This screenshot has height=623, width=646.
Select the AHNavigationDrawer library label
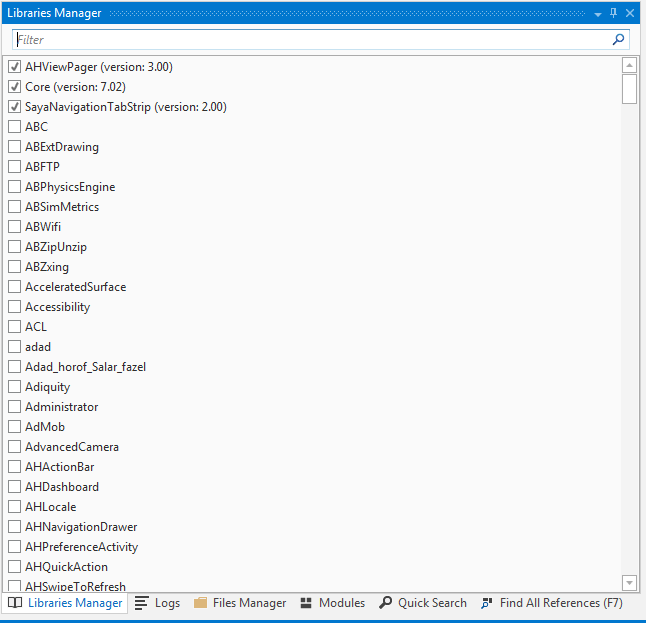coord(81,527)
